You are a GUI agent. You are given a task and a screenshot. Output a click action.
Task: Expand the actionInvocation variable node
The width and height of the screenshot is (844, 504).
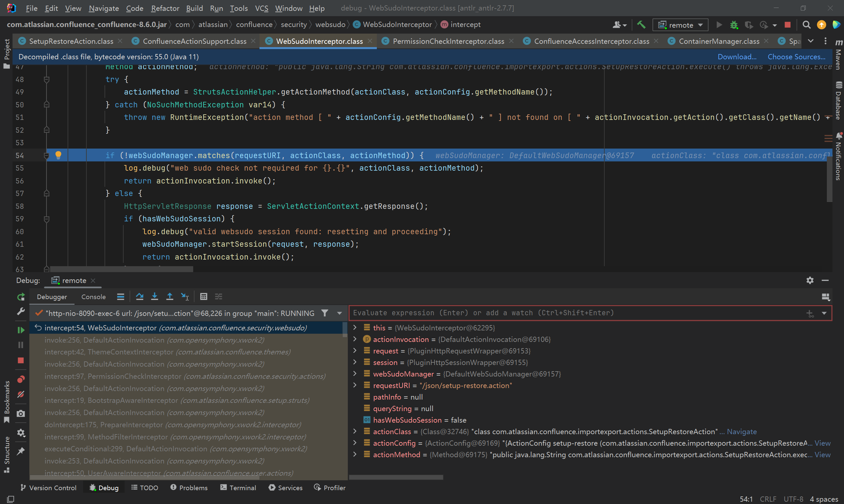click(x=354, y=339)
